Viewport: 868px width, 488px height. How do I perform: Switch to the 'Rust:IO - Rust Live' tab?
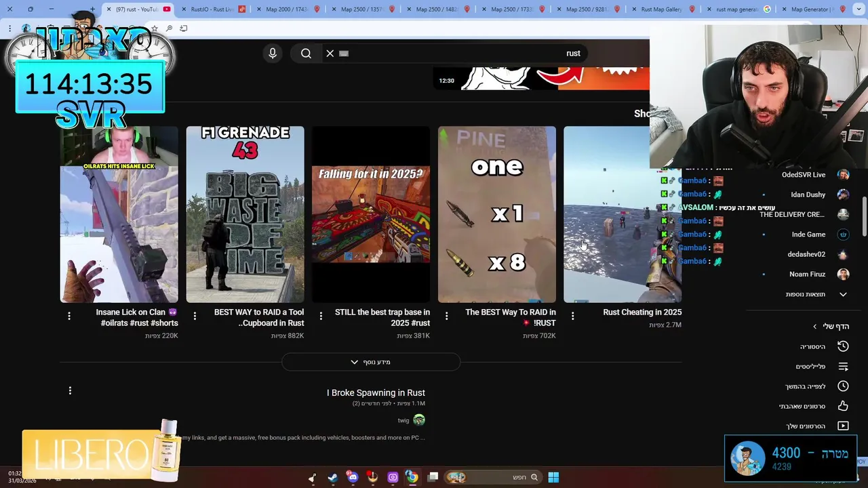click(212, 9)
